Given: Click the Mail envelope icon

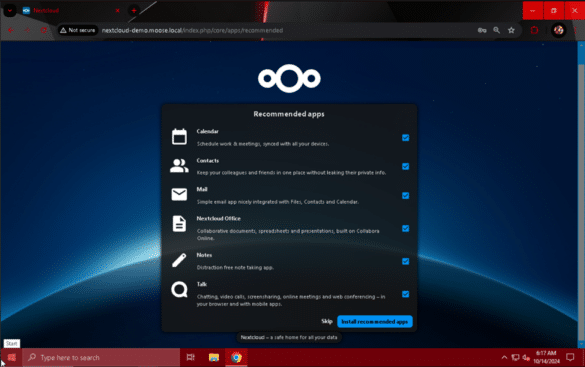Looking at the screenshot, I should (179, 194).
